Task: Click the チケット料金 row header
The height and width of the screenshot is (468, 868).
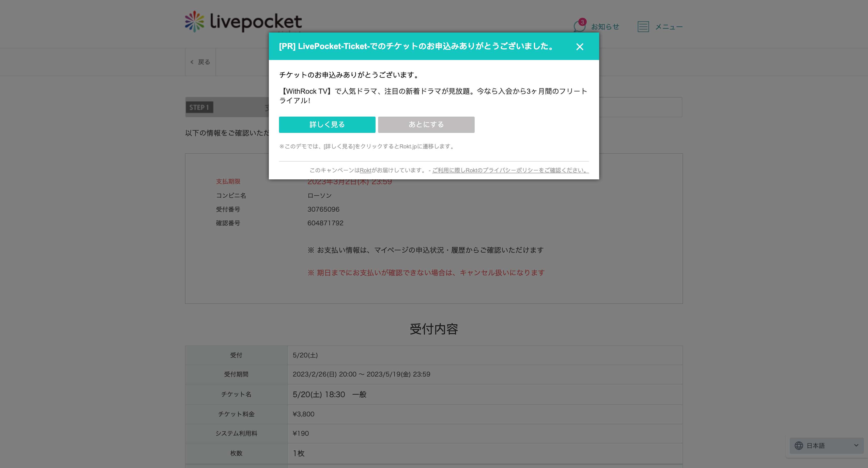Action: tap(236, 414)
